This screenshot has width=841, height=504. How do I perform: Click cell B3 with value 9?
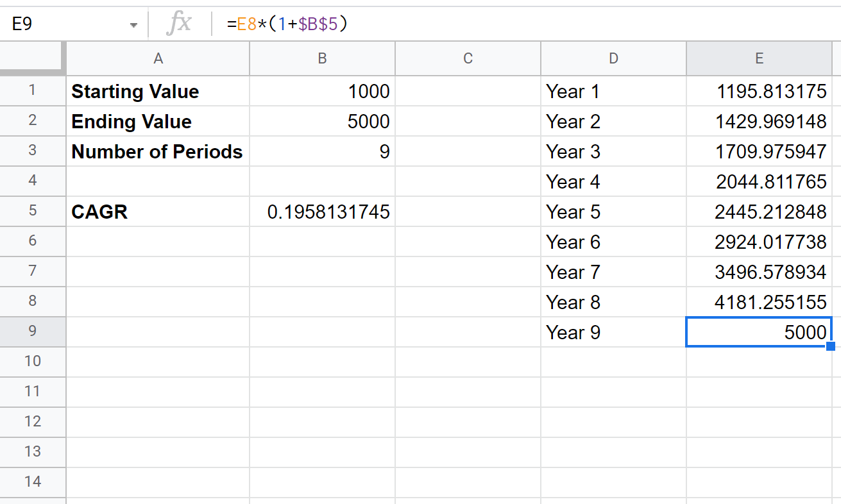[x=322, y=151]
